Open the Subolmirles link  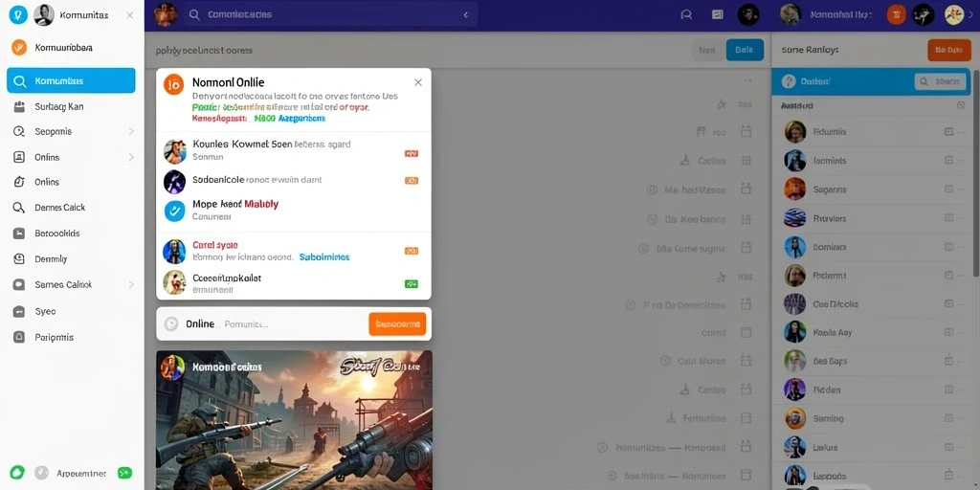tap(324, 256)
